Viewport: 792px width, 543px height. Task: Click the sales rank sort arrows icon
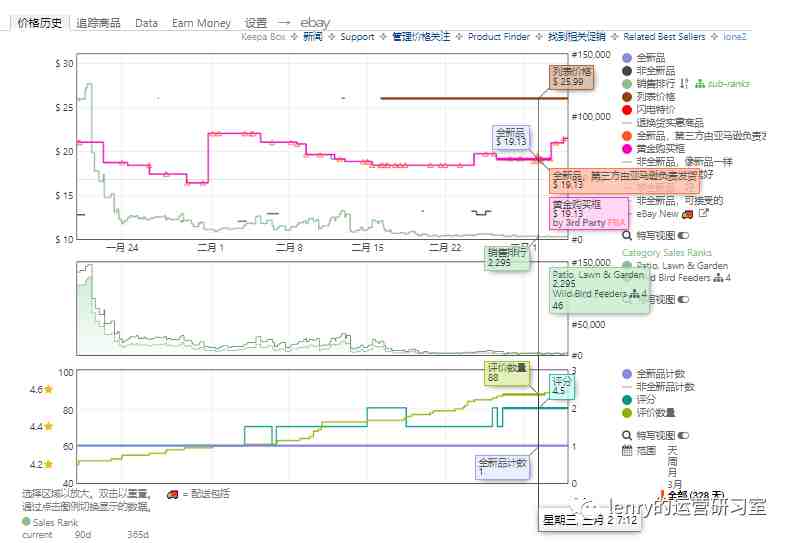(x=684, y=83)
